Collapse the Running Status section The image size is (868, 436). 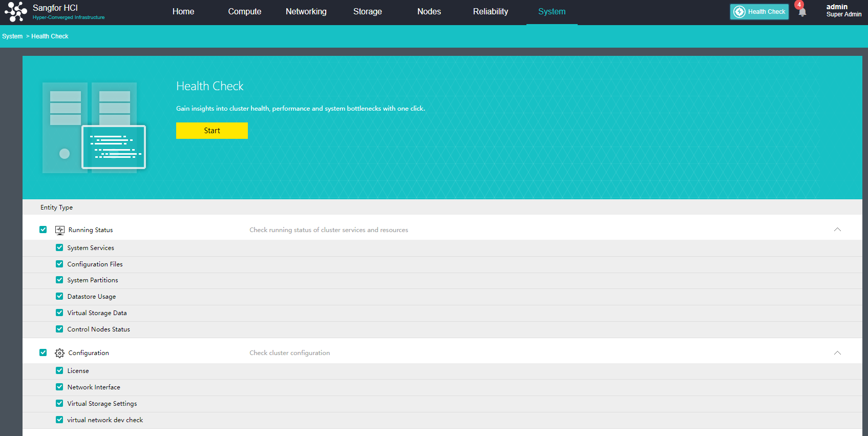coord(837,230)
